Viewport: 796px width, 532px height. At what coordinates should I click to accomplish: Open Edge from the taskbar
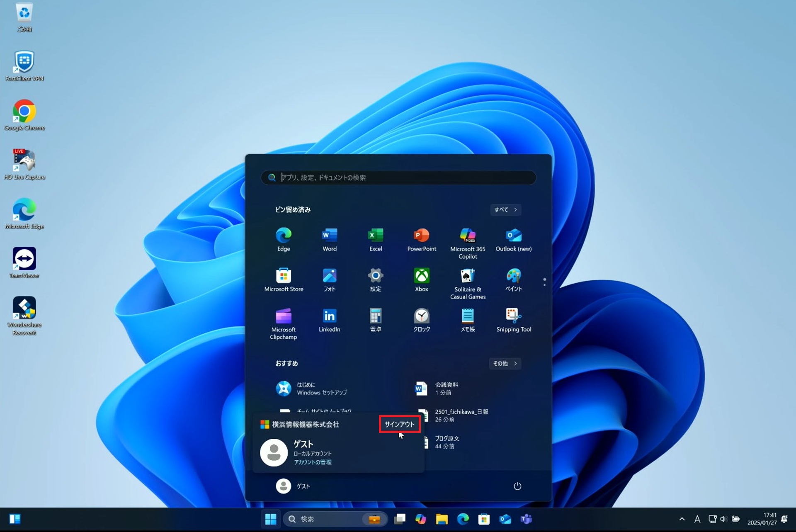tap(463, 519)
